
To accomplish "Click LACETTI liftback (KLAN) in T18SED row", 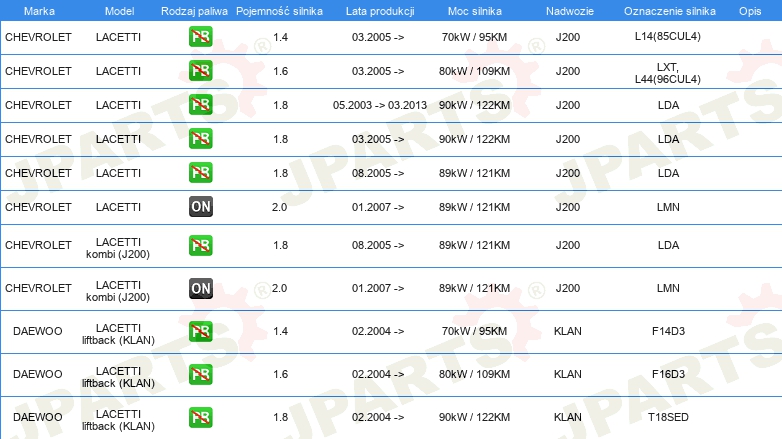I will [118, 420].
